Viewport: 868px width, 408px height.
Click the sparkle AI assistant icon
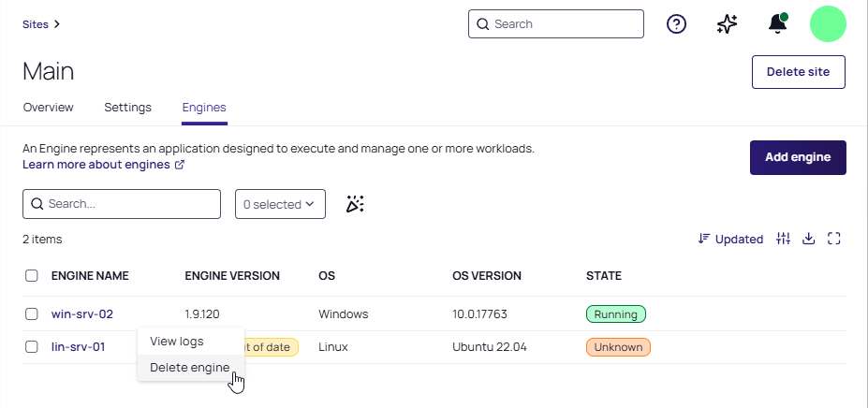coord(727,24)
